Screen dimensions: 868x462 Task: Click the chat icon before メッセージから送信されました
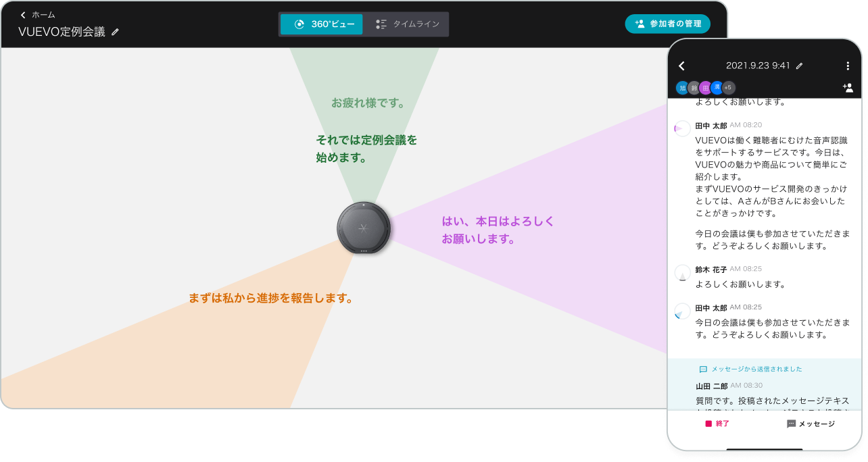pos(703,369)
